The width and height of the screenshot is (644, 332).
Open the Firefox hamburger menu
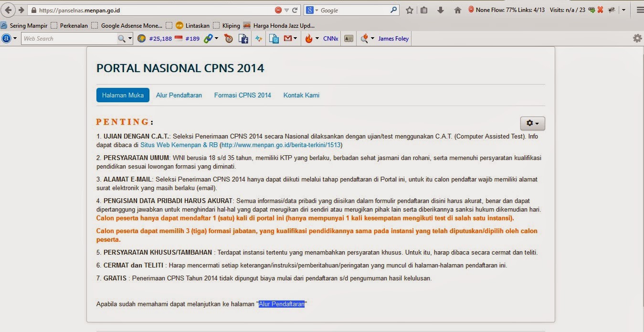click(640, 10)
